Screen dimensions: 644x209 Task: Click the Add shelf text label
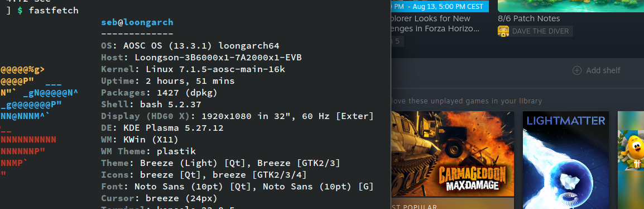coord(603,70)
